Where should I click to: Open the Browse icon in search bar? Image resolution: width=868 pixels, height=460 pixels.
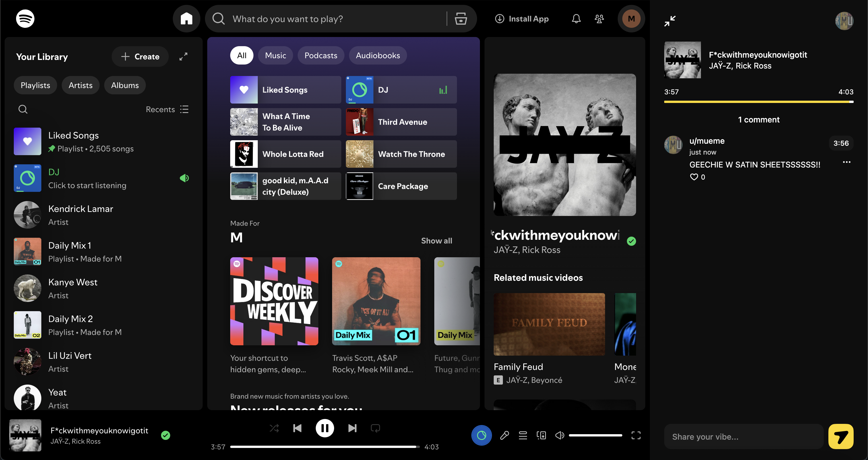pyautogui.click(x=461, y=19)
